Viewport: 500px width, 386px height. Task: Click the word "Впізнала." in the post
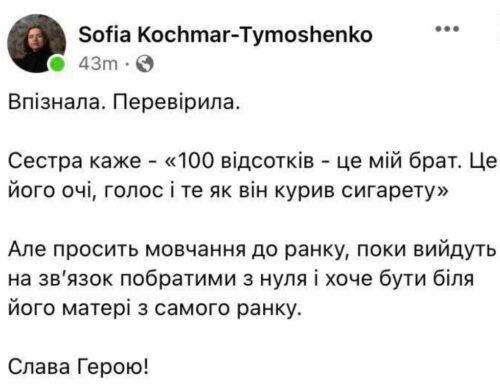click(55, 103)
